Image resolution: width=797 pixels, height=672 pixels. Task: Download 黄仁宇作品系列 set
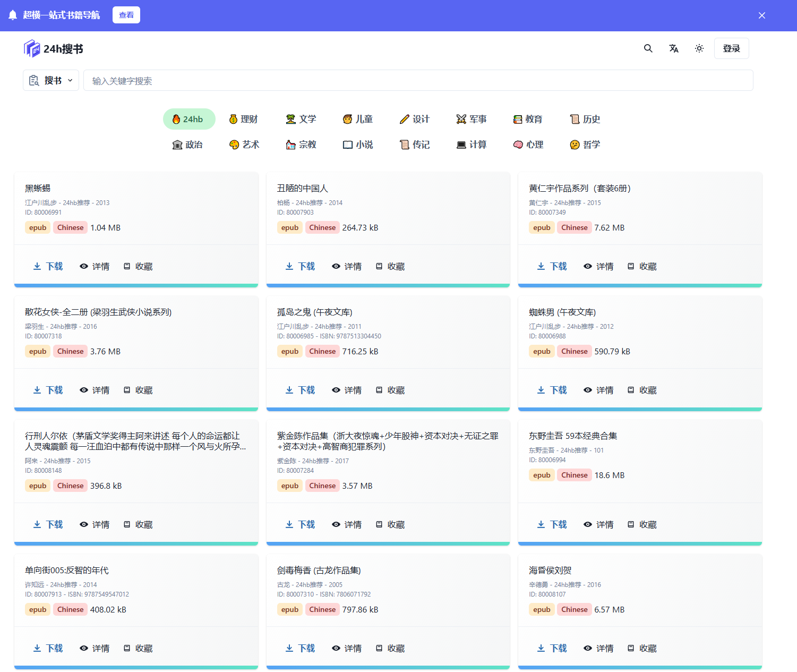[x=552, y=266]
